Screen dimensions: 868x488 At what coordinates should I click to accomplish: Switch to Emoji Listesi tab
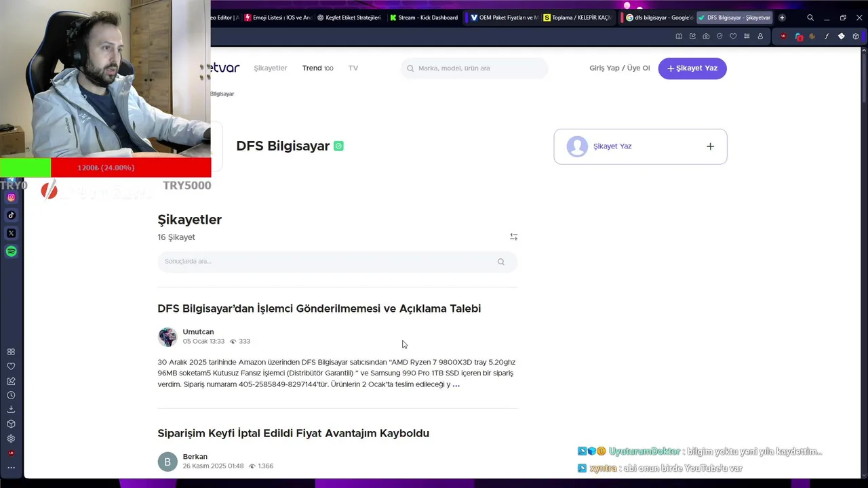(277, 18)
